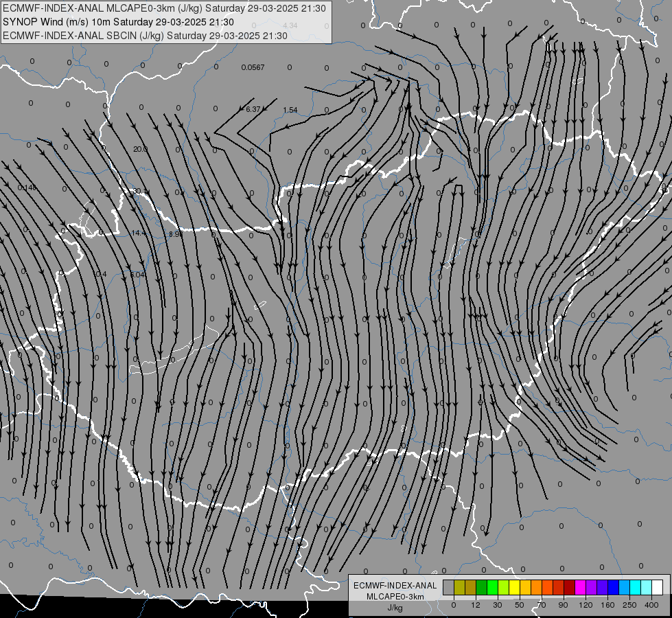Click legend scale value 400
Viewport: 672px width, 618px height.
tap(651, 605)
